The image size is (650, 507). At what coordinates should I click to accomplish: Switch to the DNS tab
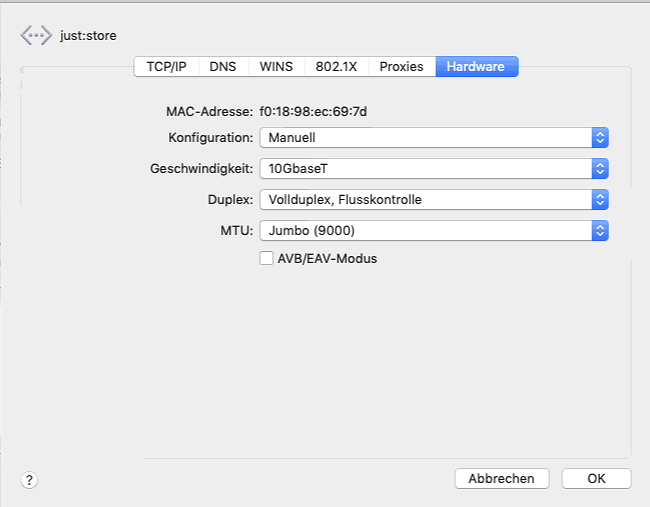pos(223,66)
